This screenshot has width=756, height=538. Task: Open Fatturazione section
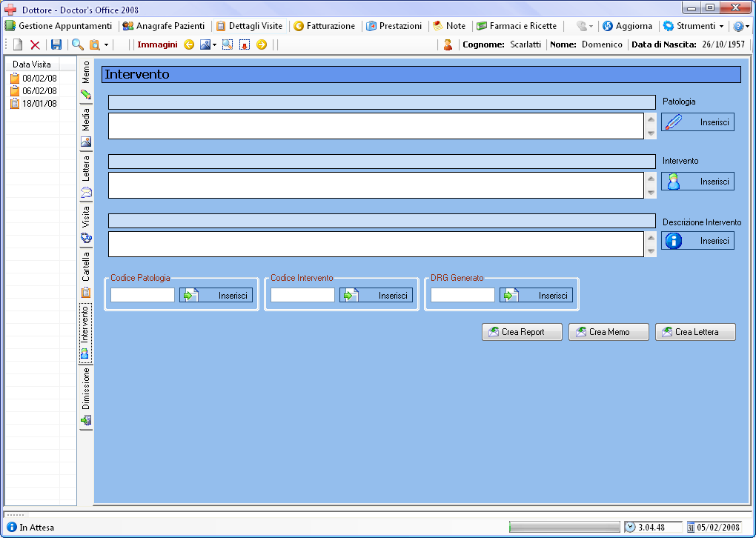(324, 26)
